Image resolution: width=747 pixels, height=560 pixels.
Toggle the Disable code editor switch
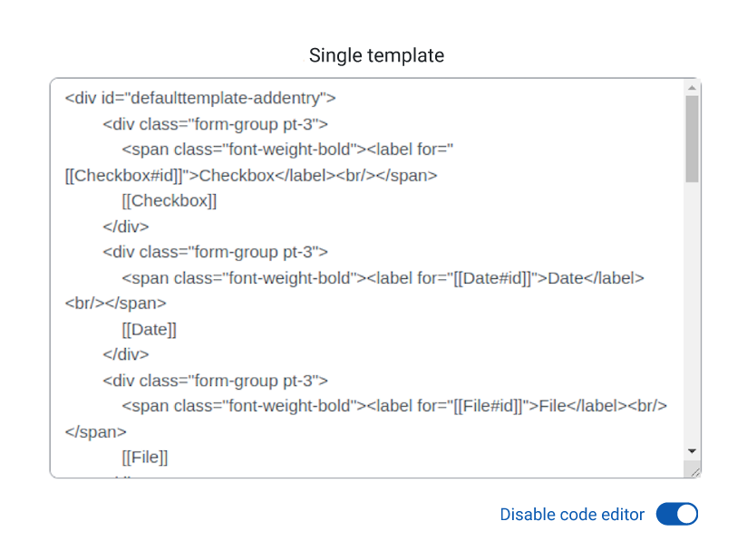pyautogui.click(x=676, y=515)
